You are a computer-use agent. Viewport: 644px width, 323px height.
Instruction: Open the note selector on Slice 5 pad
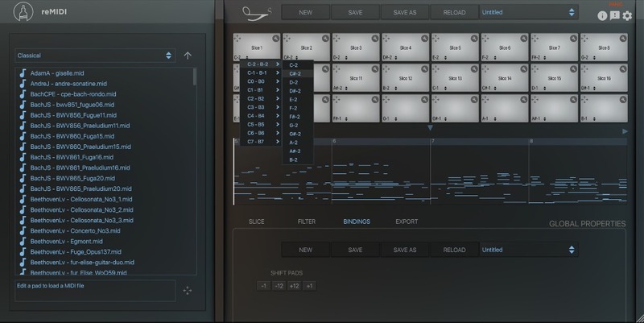pyautogui.click(x=440, y=58)
